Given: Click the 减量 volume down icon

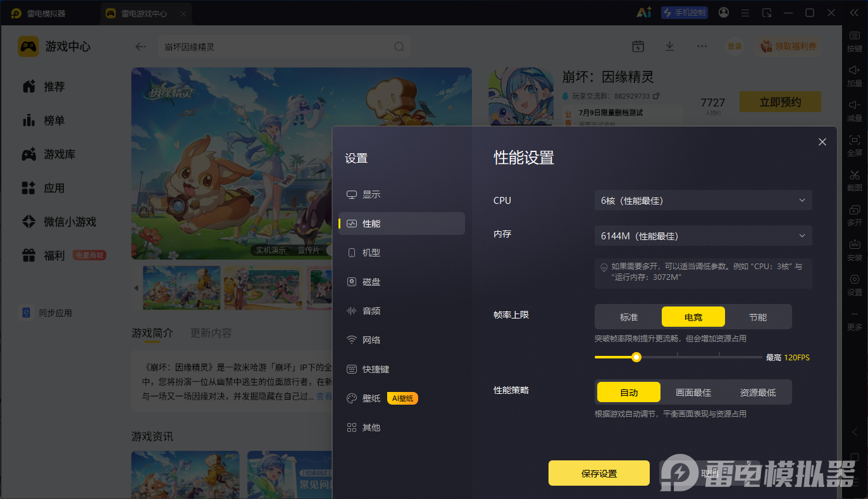Looking at the screenshot, I should pos(854,105).
